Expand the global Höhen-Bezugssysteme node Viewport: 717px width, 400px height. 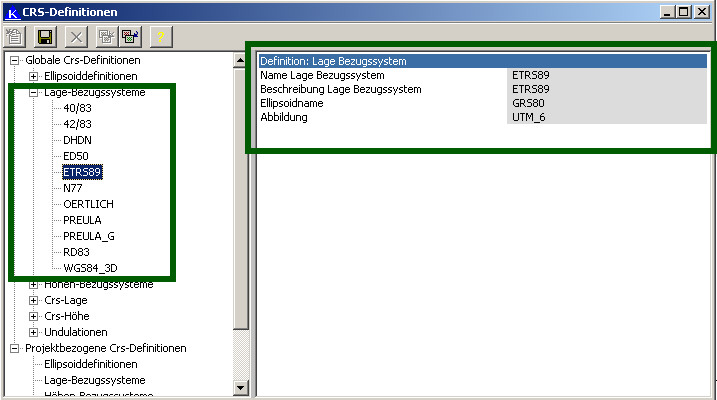(33, 284)
